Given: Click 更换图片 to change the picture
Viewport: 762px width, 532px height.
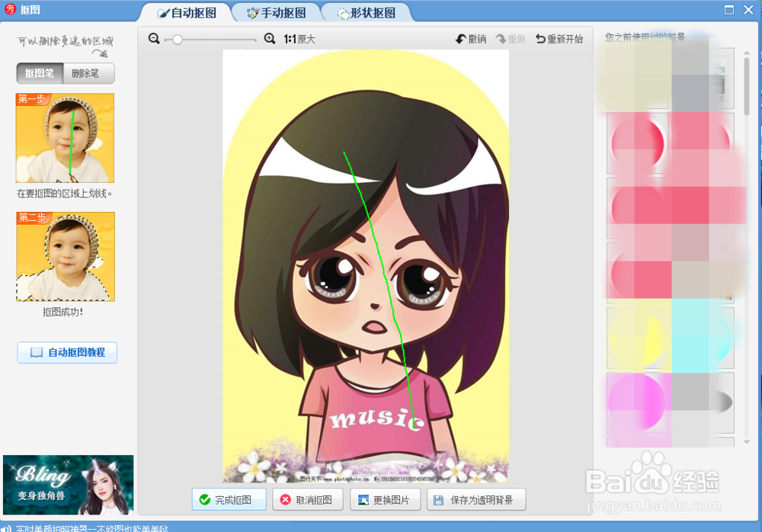Looking at the screenshot, I should pyautogui.click(x=385, y=499).
